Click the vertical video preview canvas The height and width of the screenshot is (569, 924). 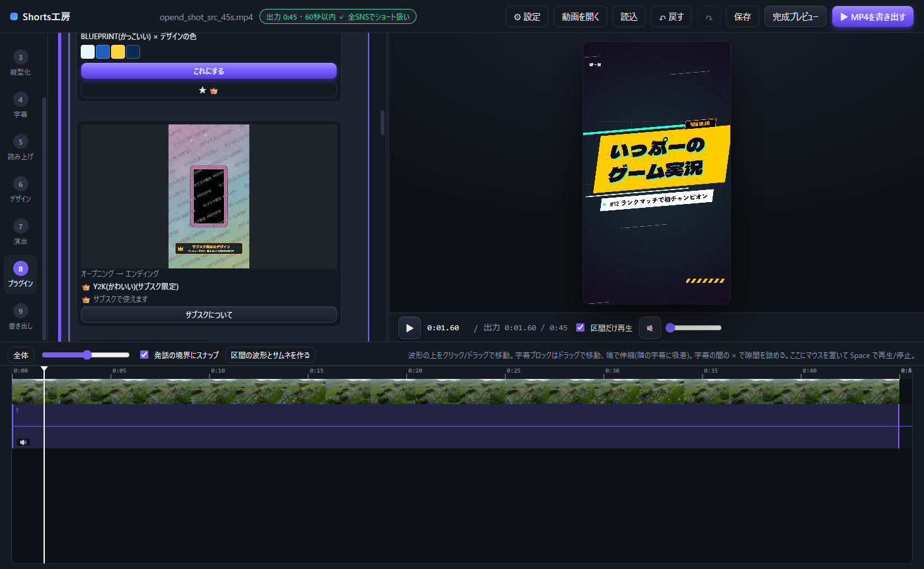pos(656,173)
